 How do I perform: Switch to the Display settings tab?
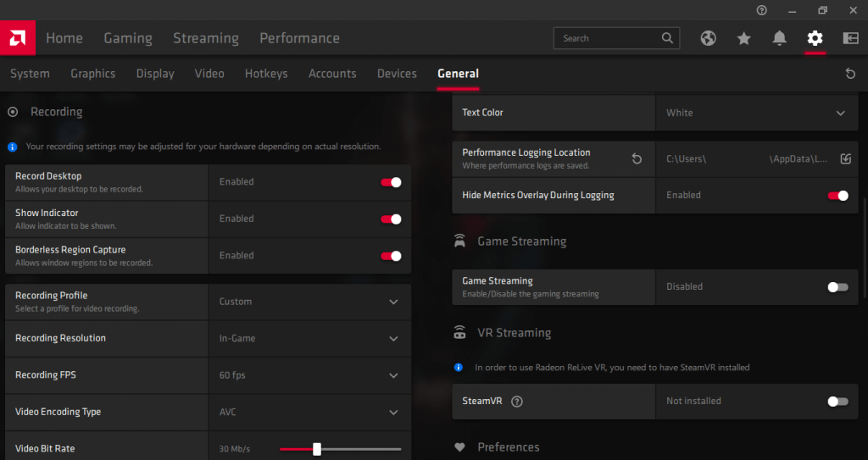tap(155, 74)
